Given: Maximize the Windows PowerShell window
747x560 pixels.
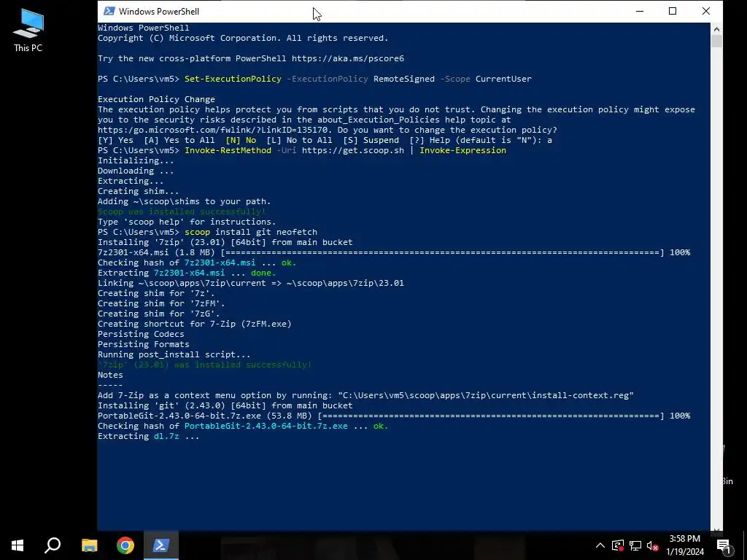Looking at the screenshot, I should [x=673, y=11].
